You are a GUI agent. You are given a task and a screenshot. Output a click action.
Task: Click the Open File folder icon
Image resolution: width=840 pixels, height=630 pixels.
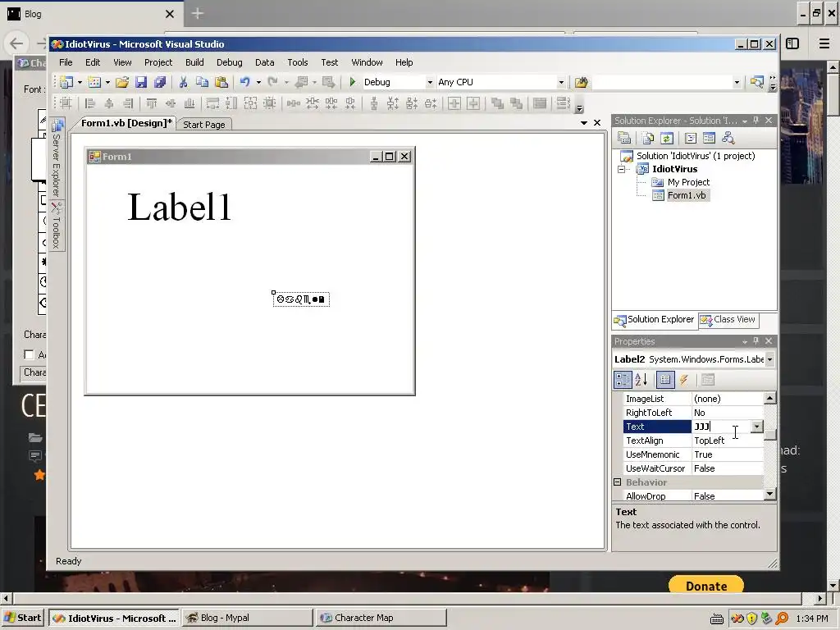[122, 82]
